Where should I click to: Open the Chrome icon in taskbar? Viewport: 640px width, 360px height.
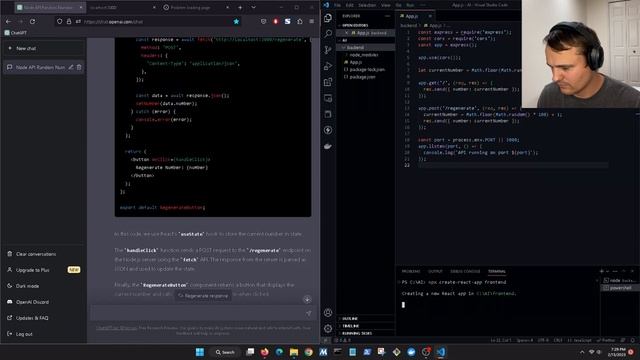click(x=308, y=352)
